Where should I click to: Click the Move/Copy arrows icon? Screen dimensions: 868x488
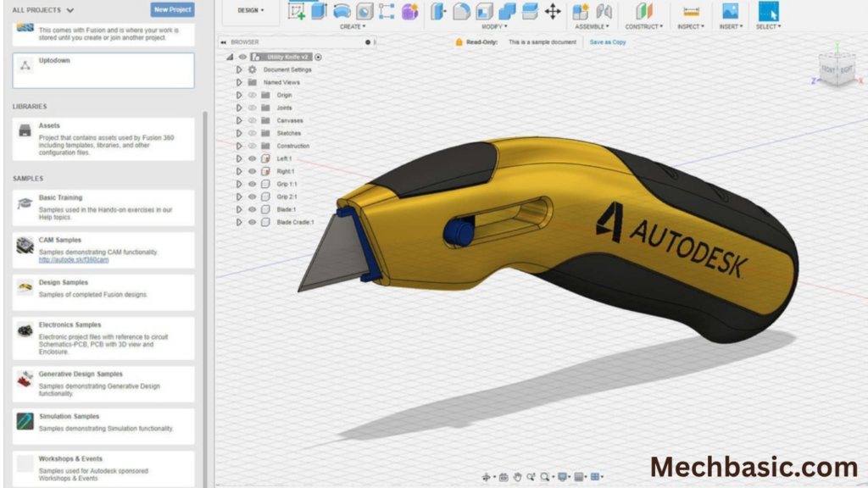point(553,11)
